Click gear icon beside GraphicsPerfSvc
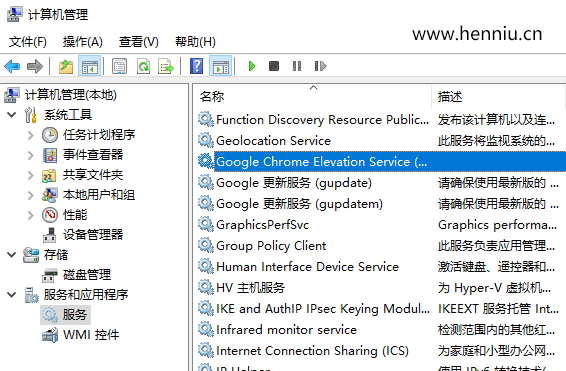This screenshot has width=566, height=371. coord(206,224)
